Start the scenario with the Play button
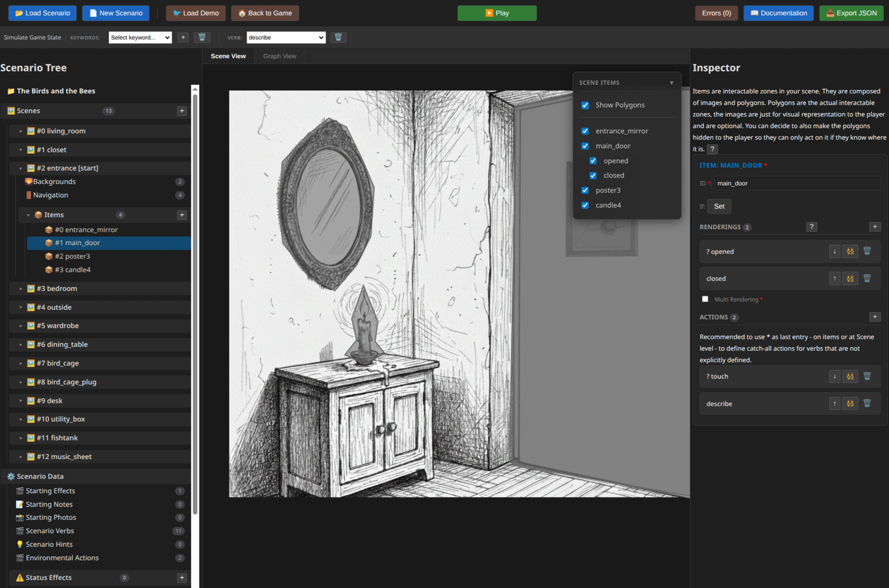Screen dimensions: 889x588 click(497, 13)
